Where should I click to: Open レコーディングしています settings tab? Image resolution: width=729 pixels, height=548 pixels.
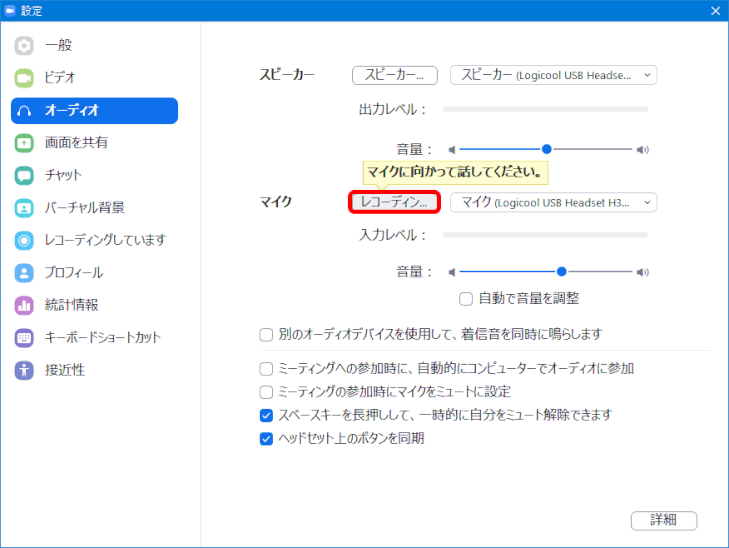click(94, 240)
